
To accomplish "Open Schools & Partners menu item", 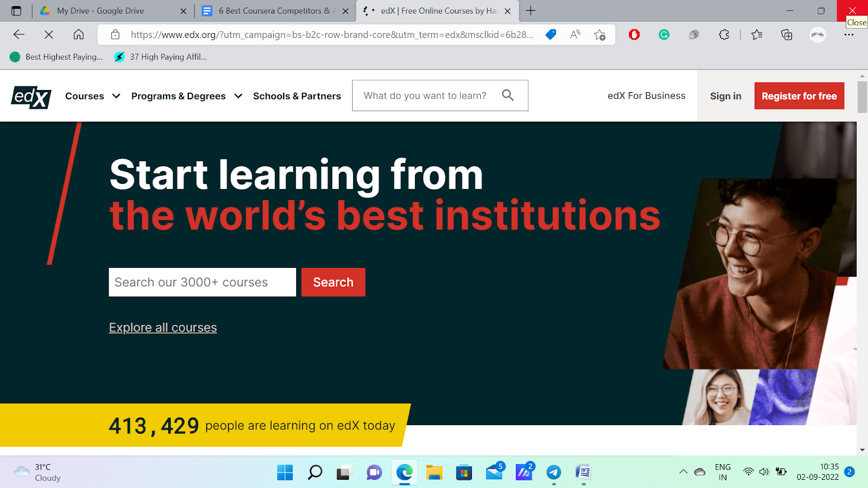I will click(x=297, y=96).
